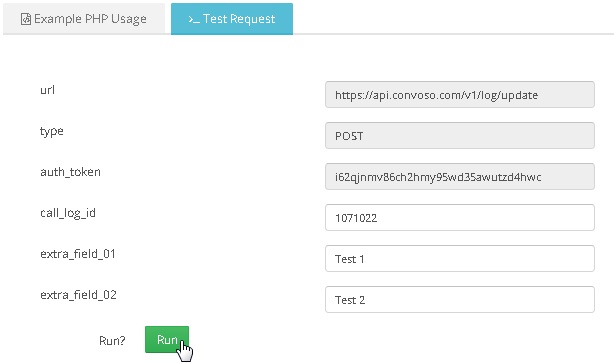Click into the auth_token field
This screenshot has height=363, width=614.
pos(460,177)
